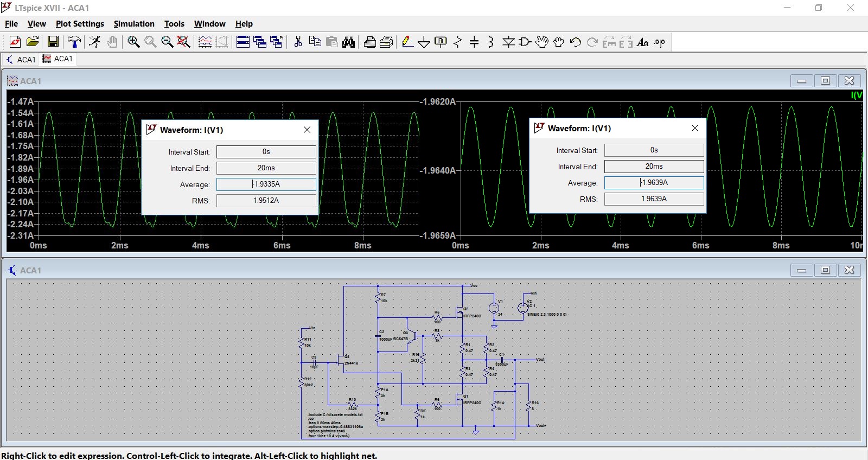This screenshot has height=460, width=868.
Task: Tile windows with the tile icon
Action: tap(243, 42)
